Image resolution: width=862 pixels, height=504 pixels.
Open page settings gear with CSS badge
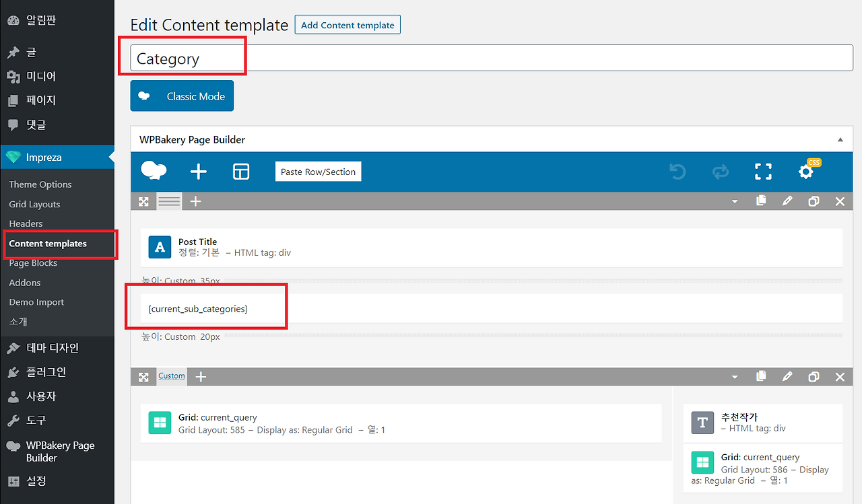(807, 172)
